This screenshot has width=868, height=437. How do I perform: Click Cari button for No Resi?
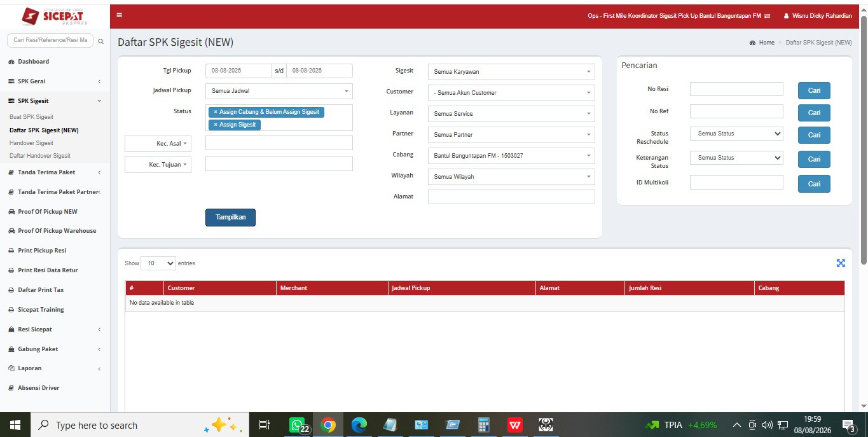(814, 90)
